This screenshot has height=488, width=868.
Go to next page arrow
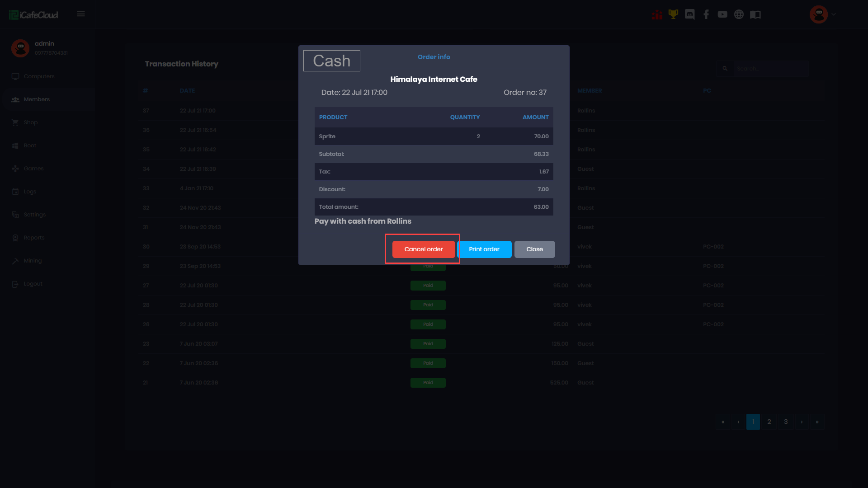(x=802, y=422)
